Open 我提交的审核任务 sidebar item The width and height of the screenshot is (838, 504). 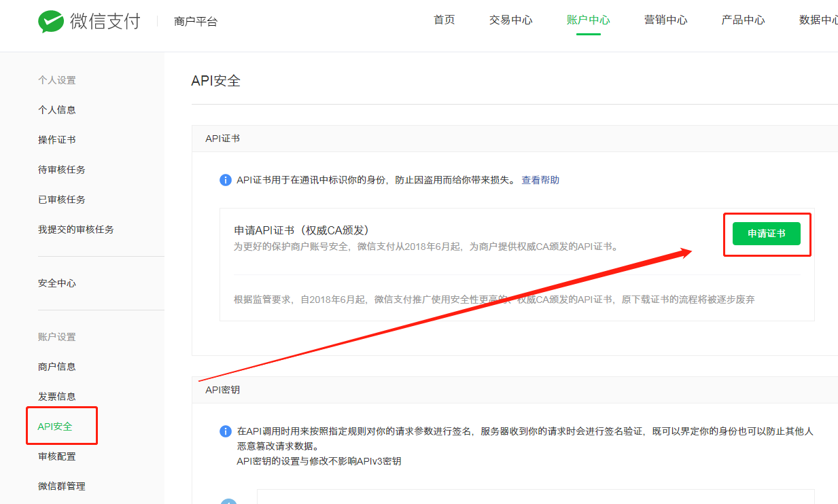(x=76, y=230)
